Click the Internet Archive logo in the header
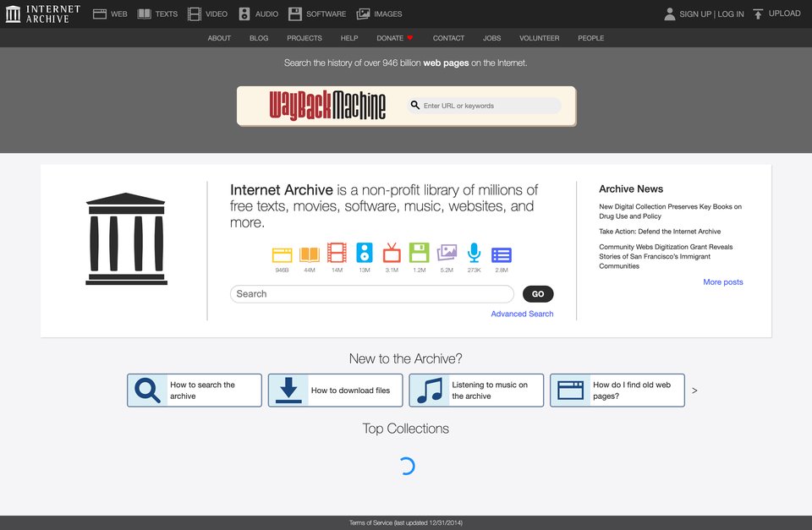 click(43, 14)
